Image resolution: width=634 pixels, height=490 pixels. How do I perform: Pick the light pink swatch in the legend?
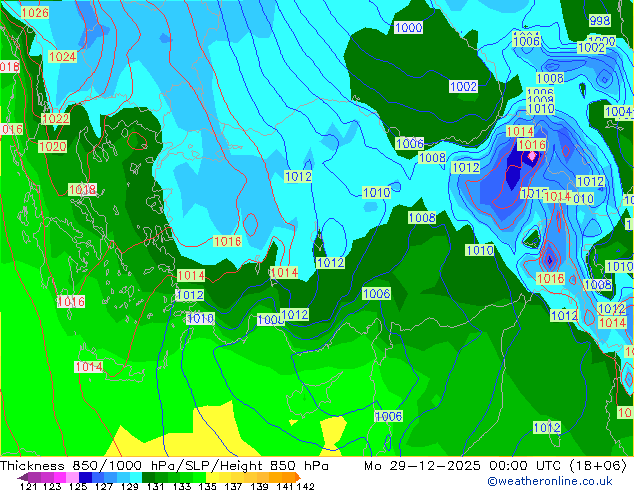(71, 477)
